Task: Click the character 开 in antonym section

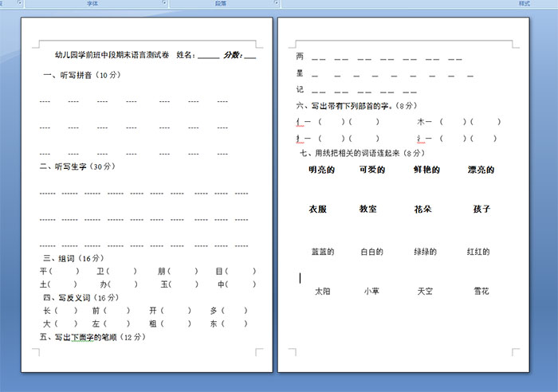Action: [x=153, y=311]
